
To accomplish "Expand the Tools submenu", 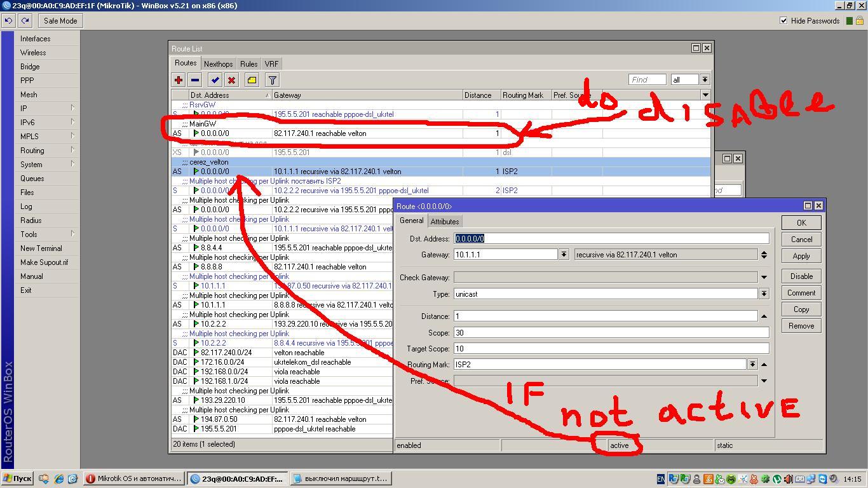I will click(48, 234).
